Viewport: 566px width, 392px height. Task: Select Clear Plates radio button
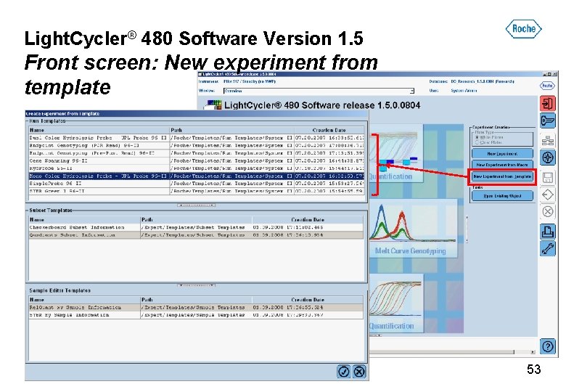pos(477,142)
